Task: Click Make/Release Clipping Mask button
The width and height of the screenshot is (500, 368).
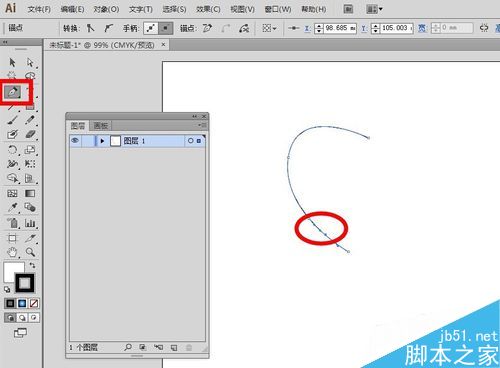Action: pos(143,347)
